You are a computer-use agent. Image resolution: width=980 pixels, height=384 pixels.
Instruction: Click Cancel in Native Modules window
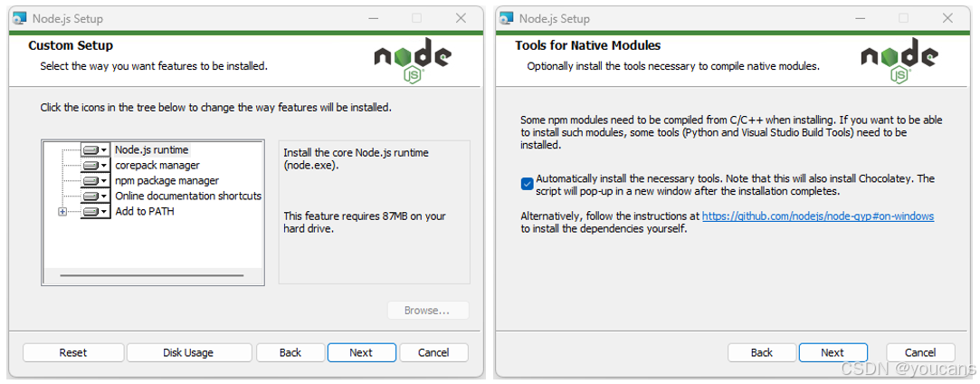pos(920,352)
